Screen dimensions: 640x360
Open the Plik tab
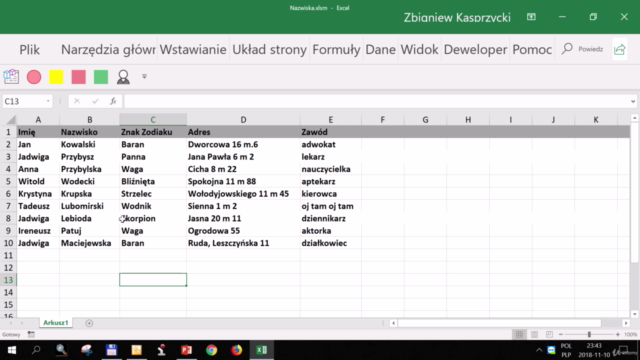click(x=30, y=49)
